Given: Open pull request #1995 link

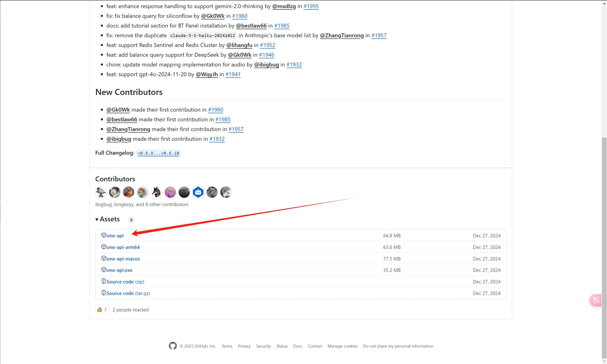Looking at the screenshot, I should (311, 6).
